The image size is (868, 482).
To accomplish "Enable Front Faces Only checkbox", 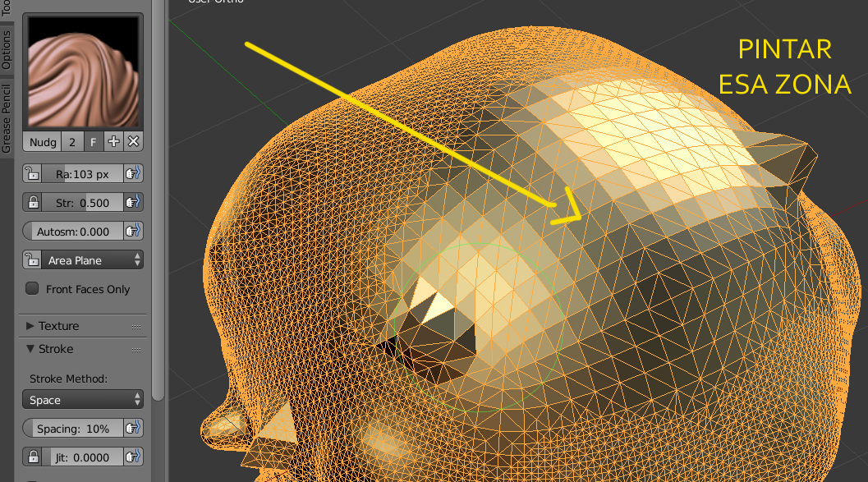I will pos(32,289).
